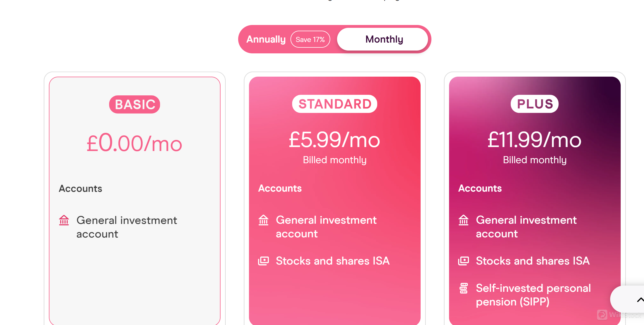Click the ISA icon in the Standard plan

click(263, 261)
